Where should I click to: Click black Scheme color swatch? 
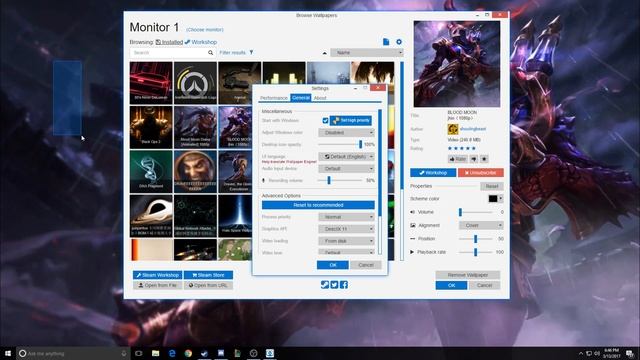pos(493,199)
